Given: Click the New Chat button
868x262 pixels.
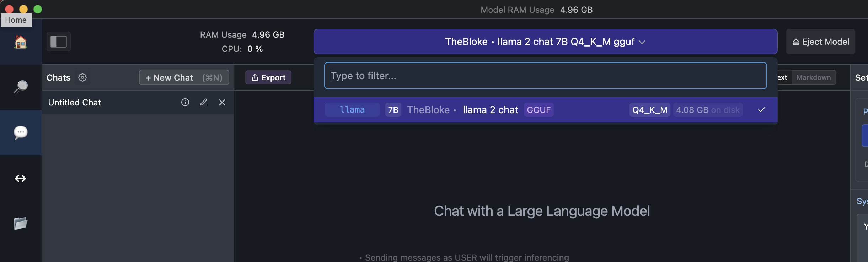Looking at the screenshot, I should click(x=184, y=77).
